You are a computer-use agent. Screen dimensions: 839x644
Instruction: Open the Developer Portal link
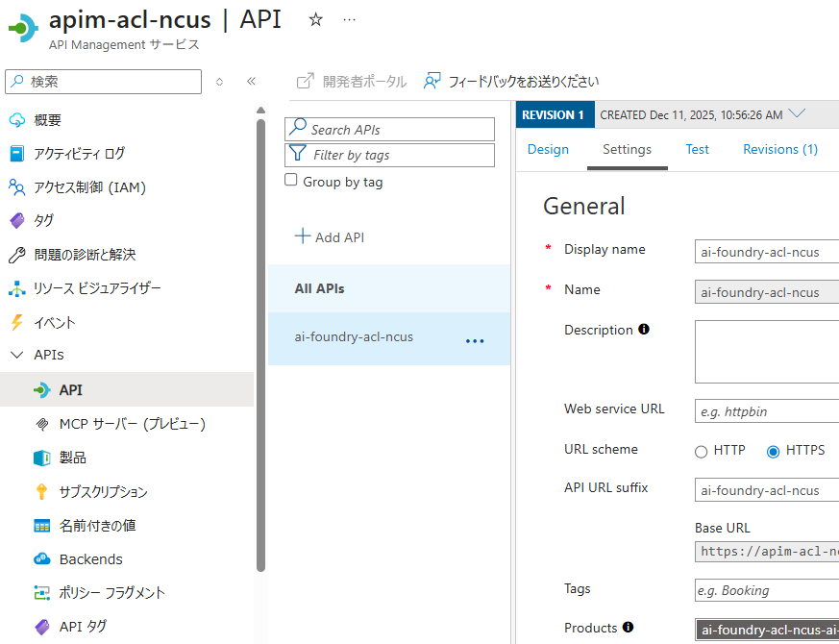[352, 82]
